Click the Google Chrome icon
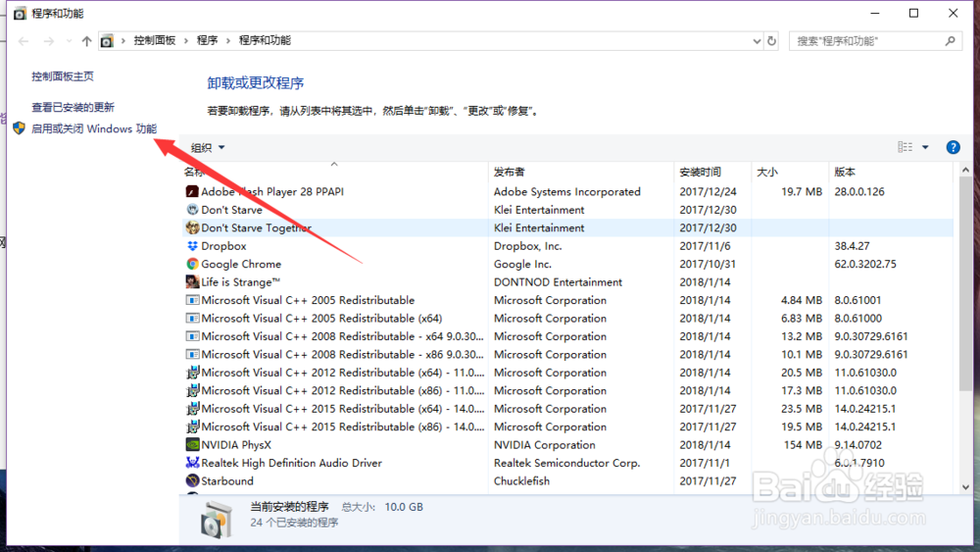The width and height of the screenshot is (980, 552). click(192, 264)
